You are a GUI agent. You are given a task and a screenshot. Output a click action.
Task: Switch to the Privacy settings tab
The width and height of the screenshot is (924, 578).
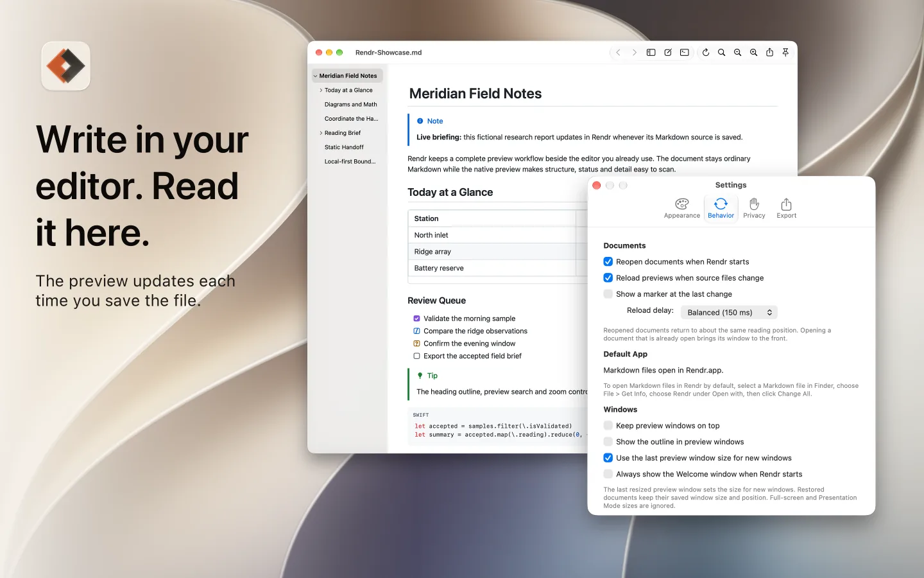pyautogui.click(x=754, y=208)
